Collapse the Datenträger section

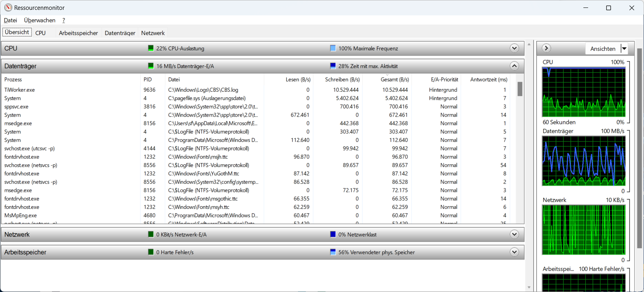(x=514, y=66)
